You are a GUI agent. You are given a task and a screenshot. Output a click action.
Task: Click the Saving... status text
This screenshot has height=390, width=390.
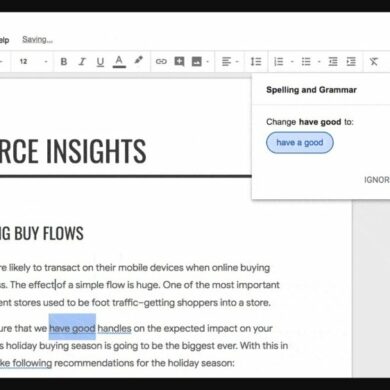click(37, 40)
